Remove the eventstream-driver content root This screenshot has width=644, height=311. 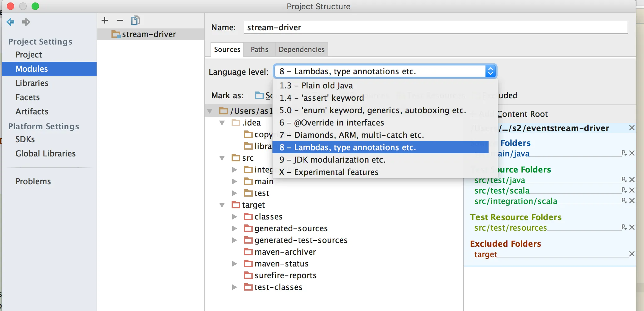click(x=632, y=128)
